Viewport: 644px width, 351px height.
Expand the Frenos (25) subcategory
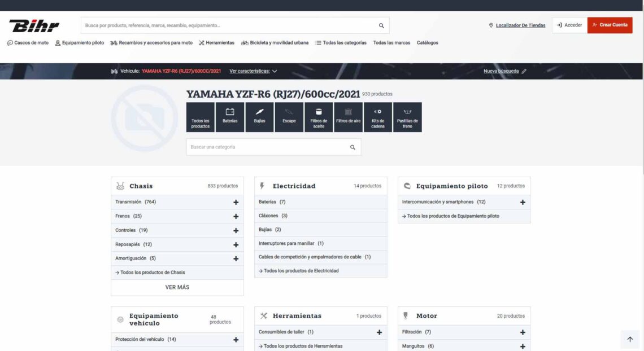pyautogui.click(x=236, y=216)
